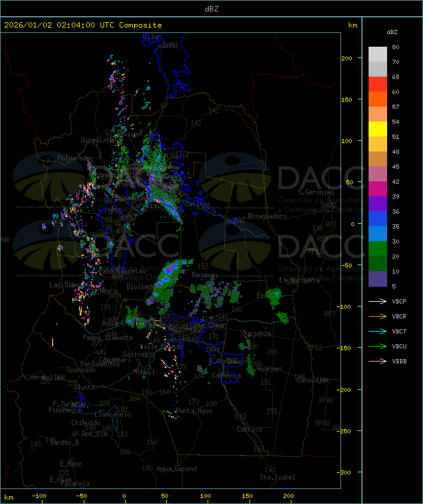Click the 100 tick on bottom km axis
The height and width of the screenshot is (504, 423).
point(206,496)
